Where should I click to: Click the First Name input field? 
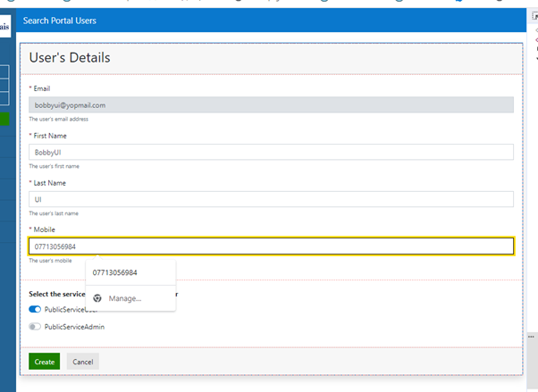coord(271,152)
